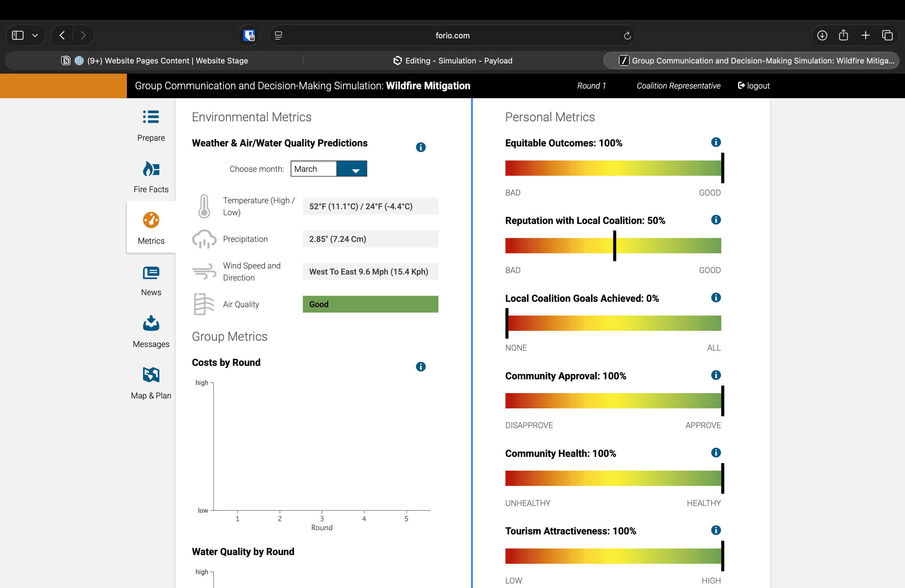Show info for Community Approval metric
This screenshot has width=905, height=588.
pyautogui.click(x=716, y=375)
